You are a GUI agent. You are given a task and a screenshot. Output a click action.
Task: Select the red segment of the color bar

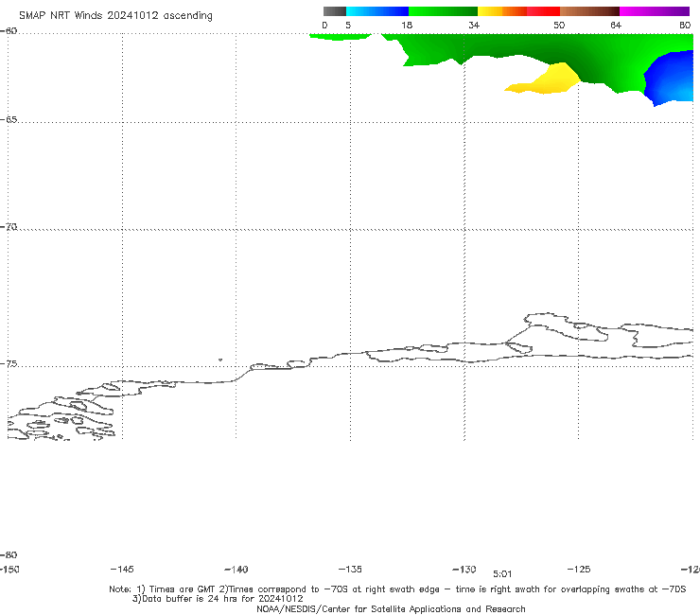point(543,11)
